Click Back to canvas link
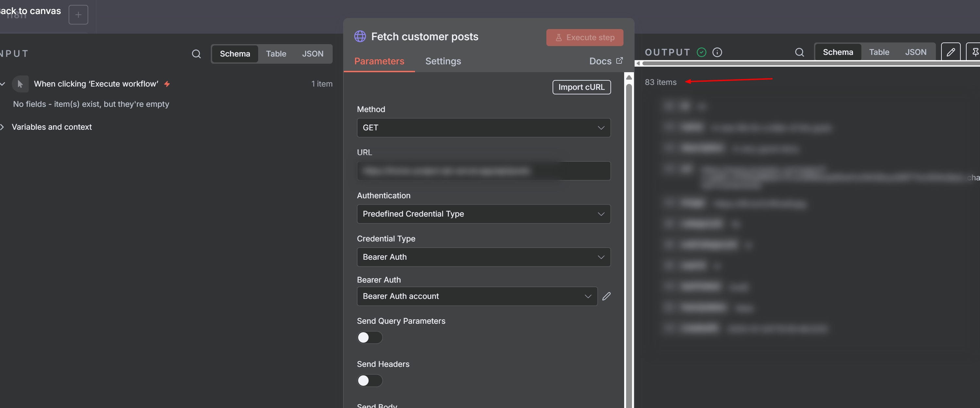 click(x=30, y=11)
